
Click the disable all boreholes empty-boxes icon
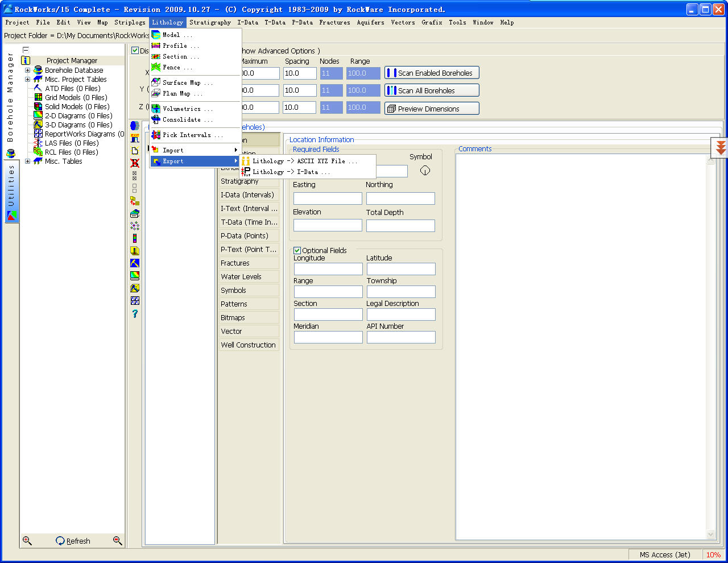tap(135, 187)
